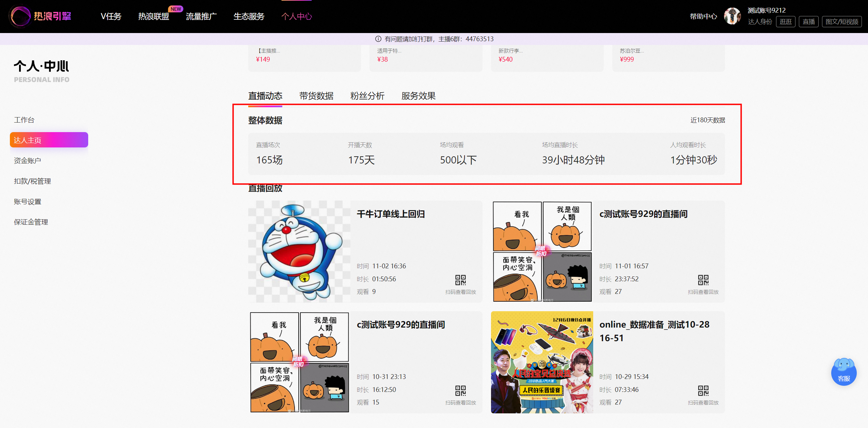Select 保证金管理 in the sidebar

[x=31, y=222]
